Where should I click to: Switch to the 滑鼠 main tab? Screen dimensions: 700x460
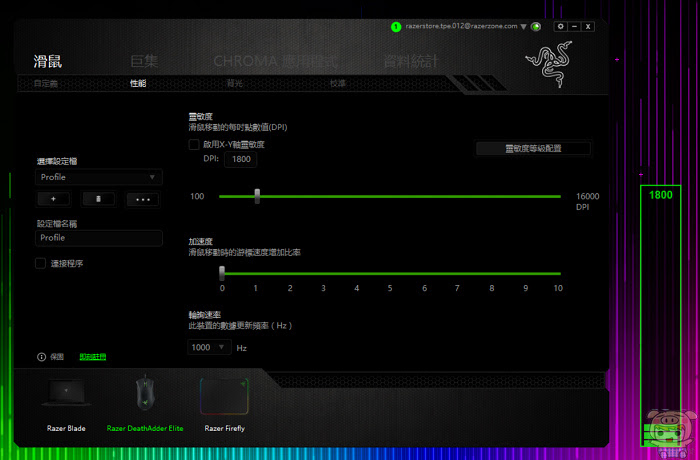click(48, 61)
